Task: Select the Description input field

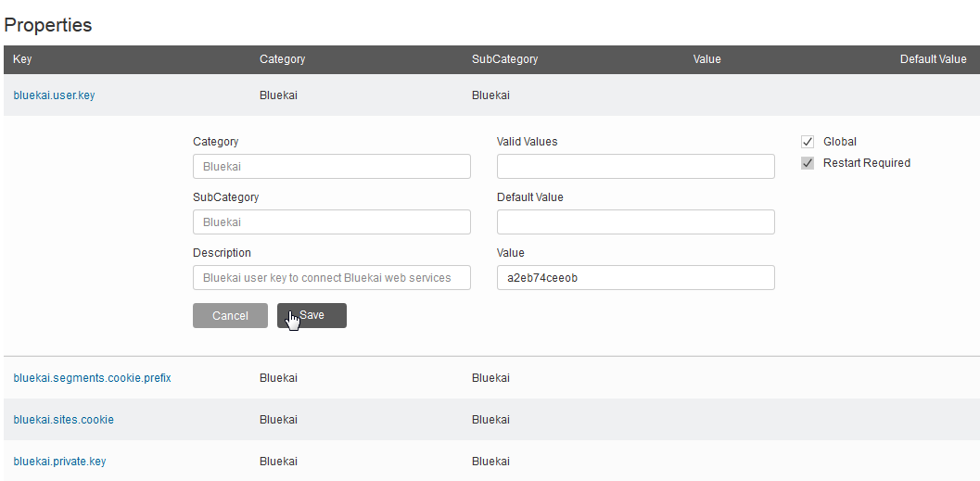Action: [331, 278]
